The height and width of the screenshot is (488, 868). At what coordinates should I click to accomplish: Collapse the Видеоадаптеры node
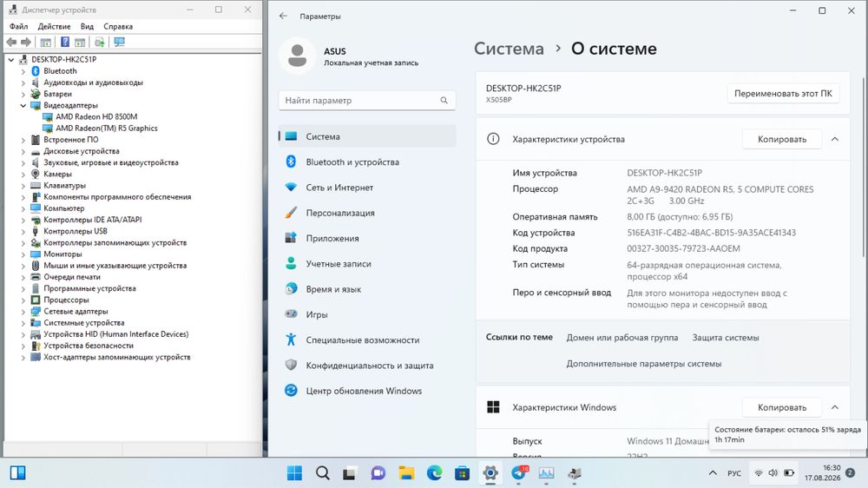point(23,105)
